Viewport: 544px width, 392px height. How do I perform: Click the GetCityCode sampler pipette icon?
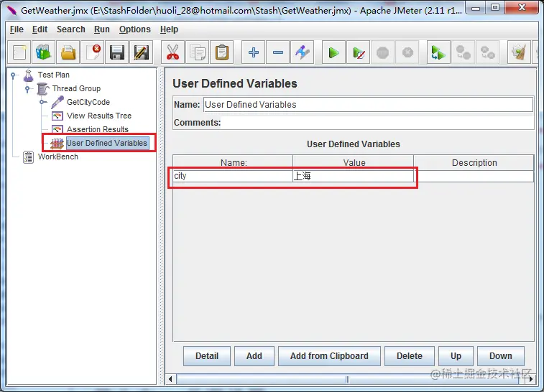click(57, 102)
